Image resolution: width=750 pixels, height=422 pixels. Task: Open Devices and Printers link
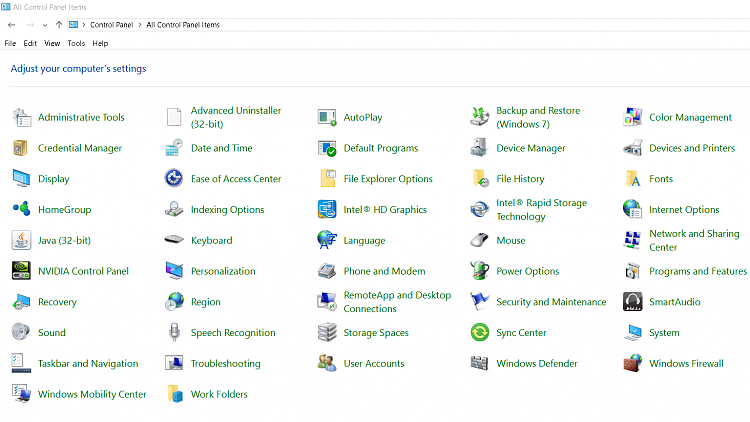click(x=692, y=148)
